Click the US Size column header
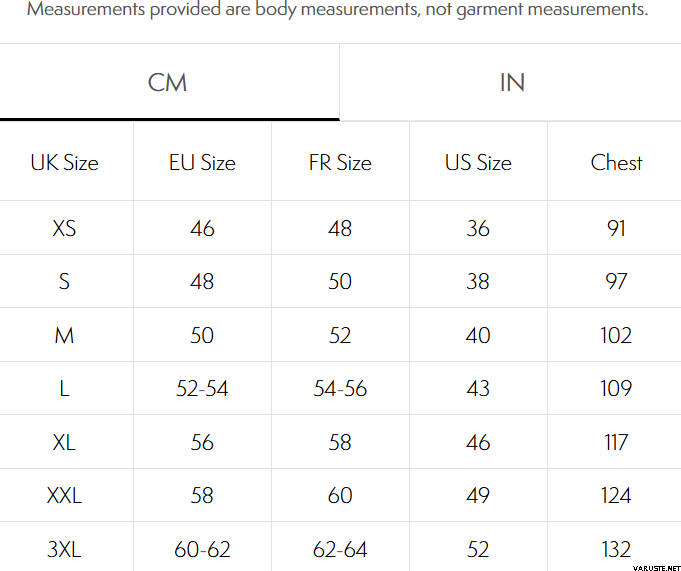 478,163
